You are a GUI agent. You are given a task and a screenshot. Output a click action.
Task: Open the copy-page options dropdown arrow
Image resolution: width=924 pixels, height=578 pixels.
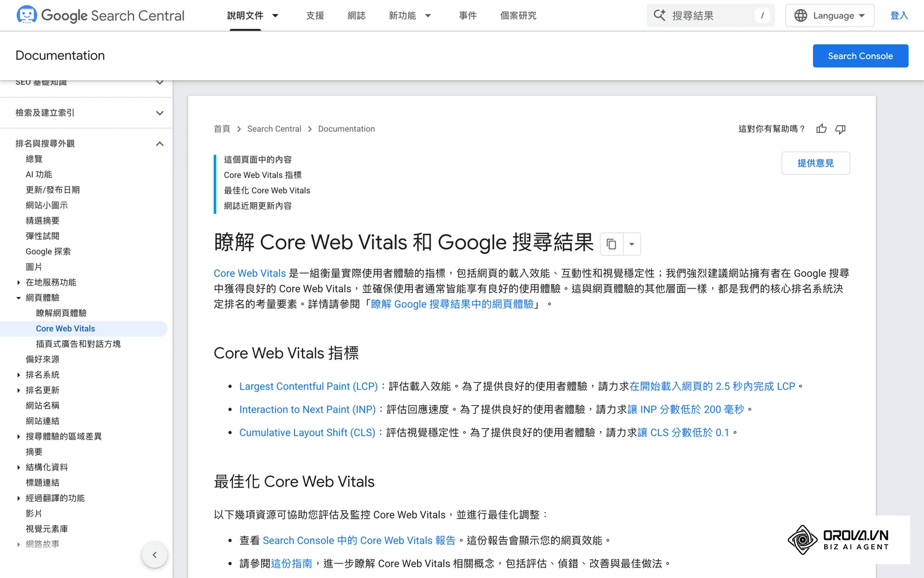click(x=632, y=244)
